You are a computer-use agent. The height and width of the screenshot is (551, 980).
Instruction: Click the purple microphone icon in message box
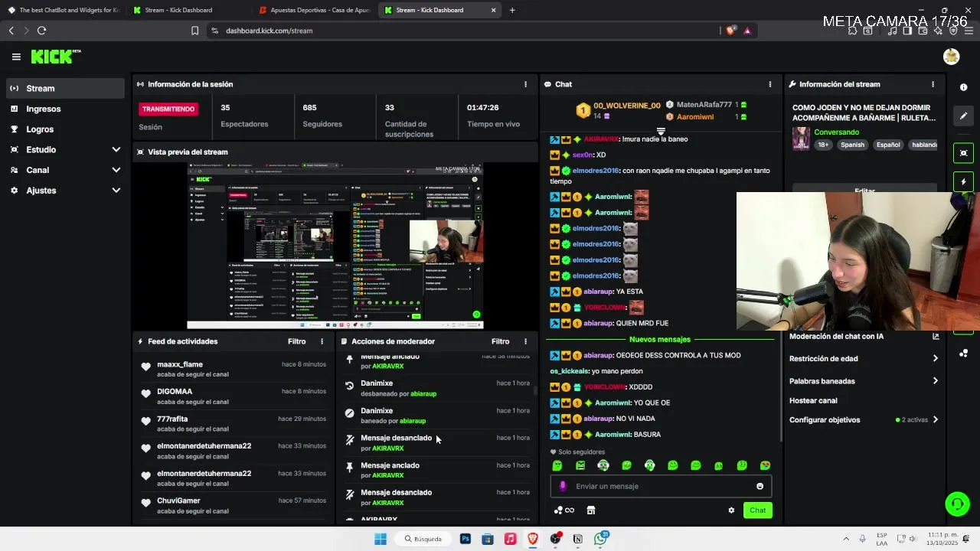[x=563, y=486]
